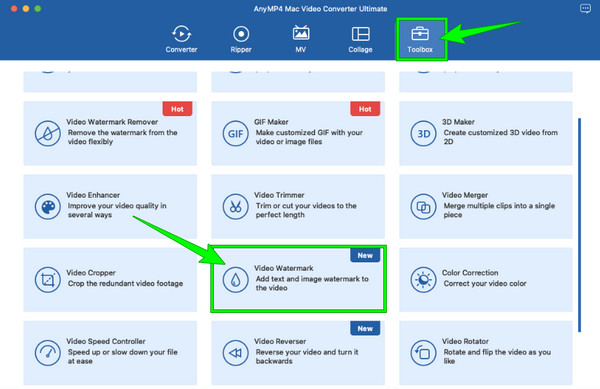The image size is (600, 389).
Task: Click the New badge on Video Reverser
Action: click(365, 328)
